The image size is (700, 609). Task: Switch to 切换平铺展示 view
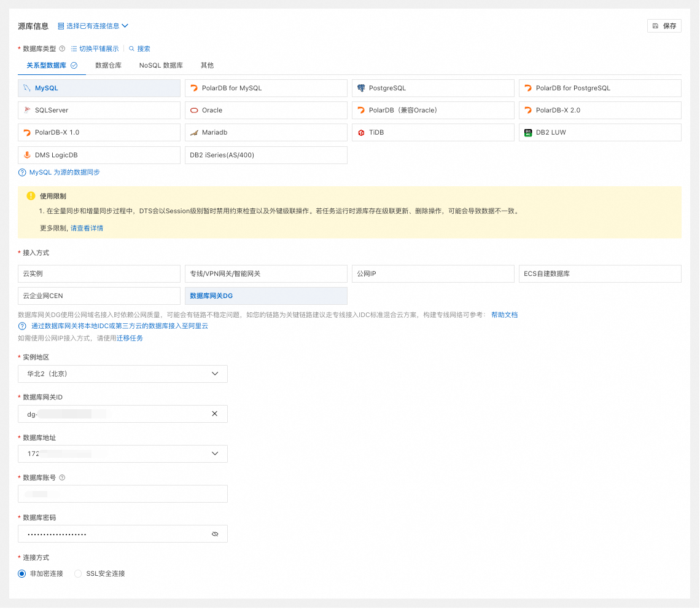coord(95,49)
